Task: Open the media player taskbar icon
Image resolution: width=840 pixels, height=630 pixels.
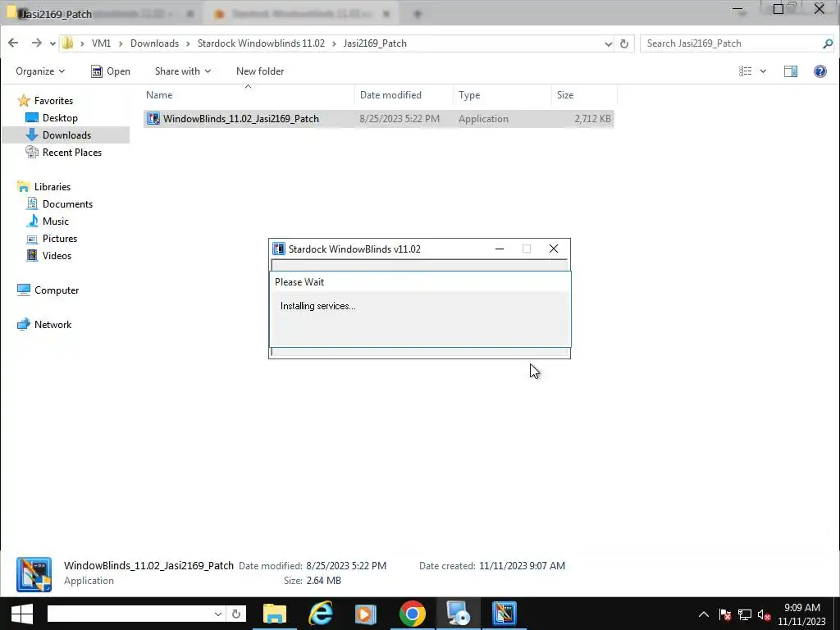Action: [366, 614]
